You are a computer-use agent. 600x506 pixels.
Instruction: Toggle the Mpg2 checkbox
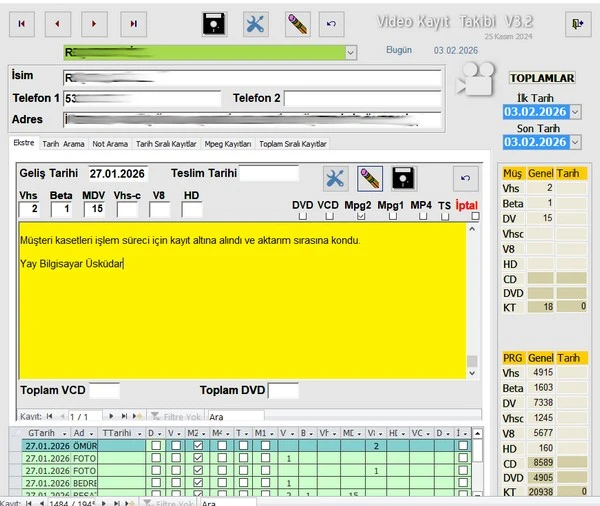pyautogui.click(x=358, y=216)
